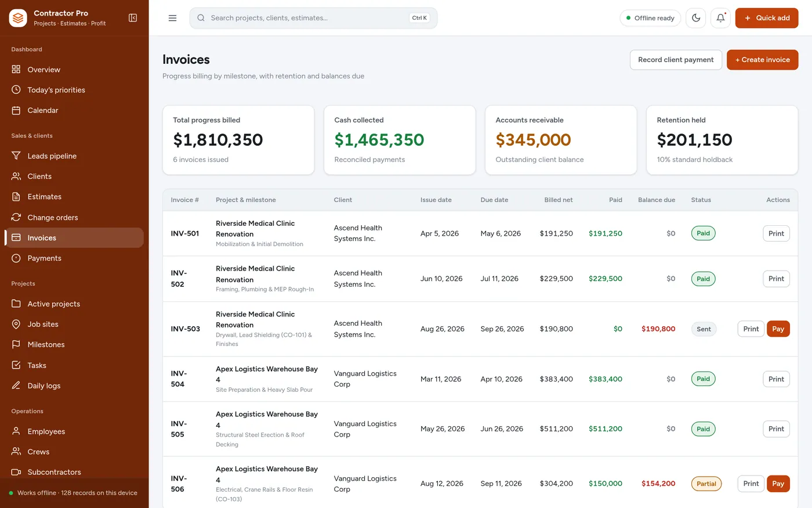
Task: Click the Overview grid icon
Action: pyautogui.click(x=16, y=70)
